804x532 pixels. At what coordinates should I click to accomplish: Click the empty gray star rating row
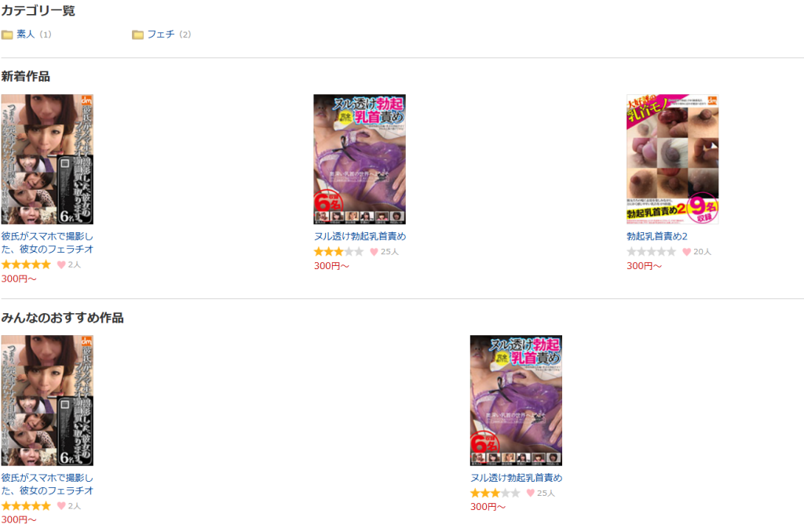pyautogui.click(x=651, y=252)
